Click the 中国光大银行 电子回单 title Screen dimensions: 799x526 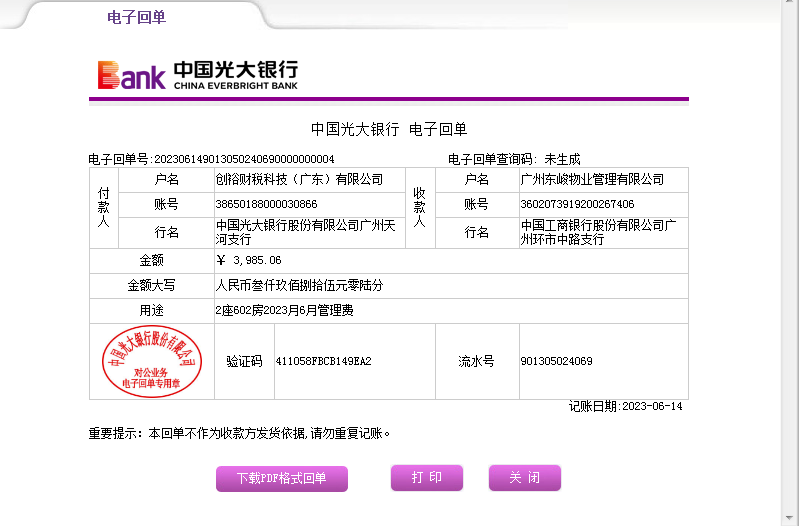pos(389,129)
